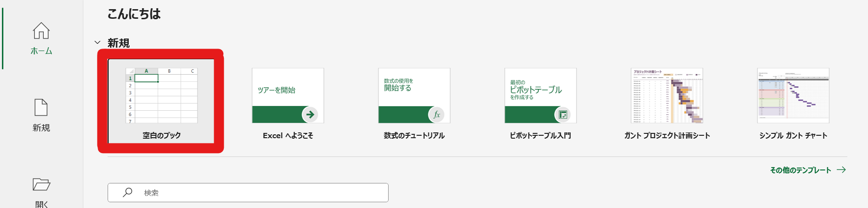Create a 空白のブック blank workbook
868x208 pixels.
(161, 101)
